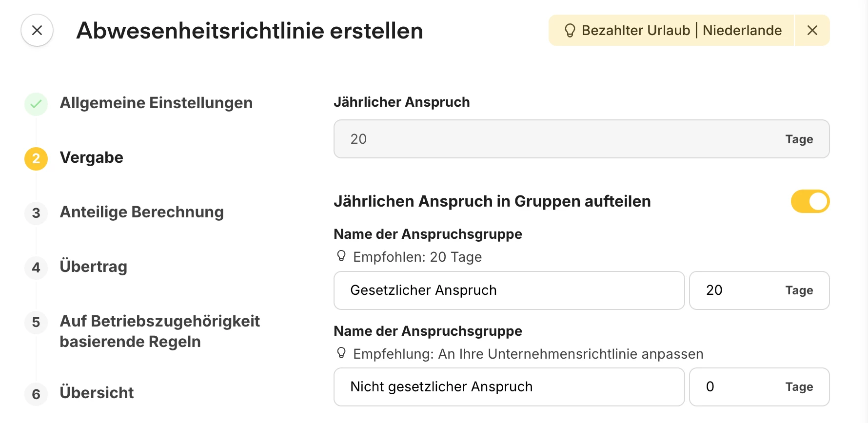Click the lightbulb icon in hint banner
This screenshot has width=868, height=423.
(x=570, y=31)
